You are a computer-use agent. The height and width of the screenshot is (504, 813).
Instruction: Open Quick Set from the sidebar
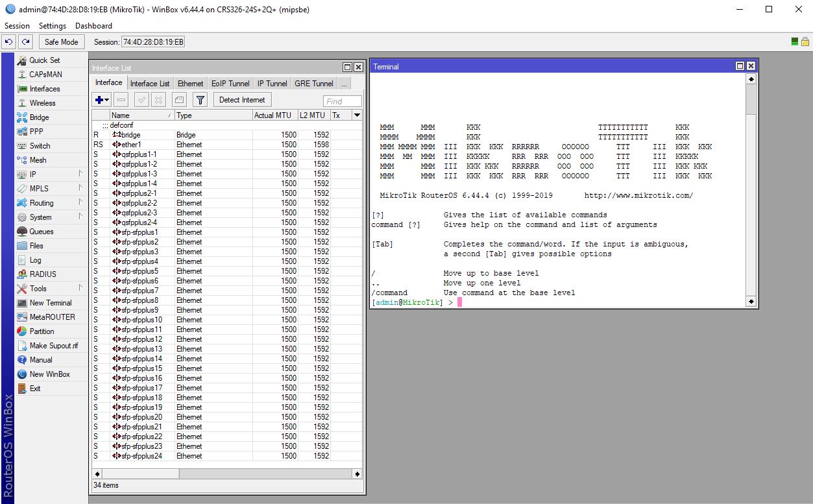(44, 60)
